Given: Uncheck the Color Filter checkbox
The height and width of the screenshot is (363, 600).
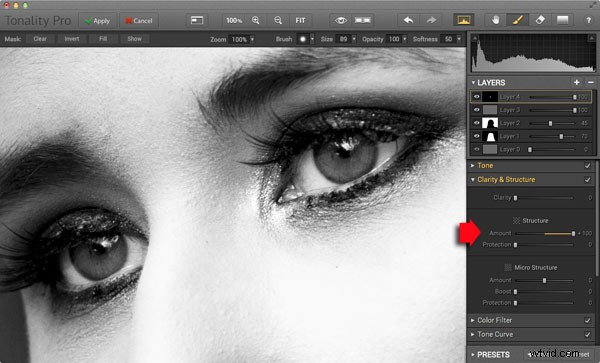Looking at the screenshot, I should point(587,320).
